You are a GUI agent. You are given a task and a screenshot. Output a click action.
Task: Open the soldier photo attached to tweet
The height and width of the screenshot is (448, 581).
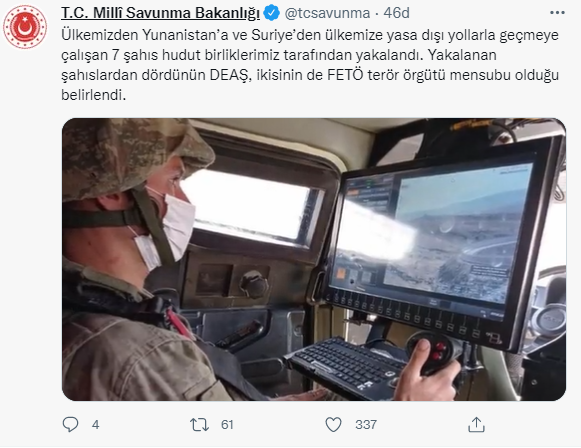pyautogui.click(x=313, y=259)
